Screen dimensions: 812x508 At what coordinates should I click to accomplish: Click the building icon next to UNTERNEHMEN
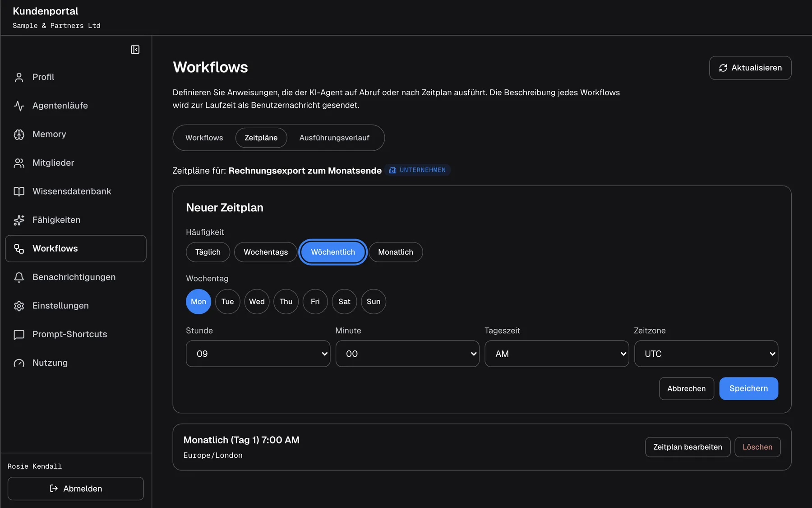tap(392, 170)
